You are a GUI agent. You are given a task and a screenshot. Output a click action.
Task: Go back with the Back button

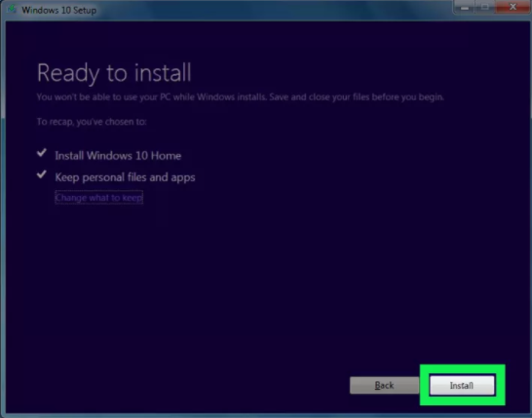click(384, 385)
